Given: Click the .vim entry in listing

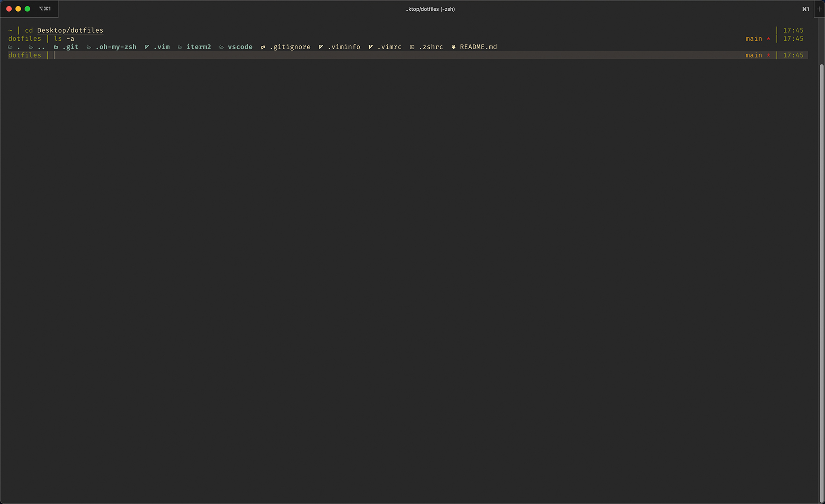Looking at the screenshot, I should (162, 47).
